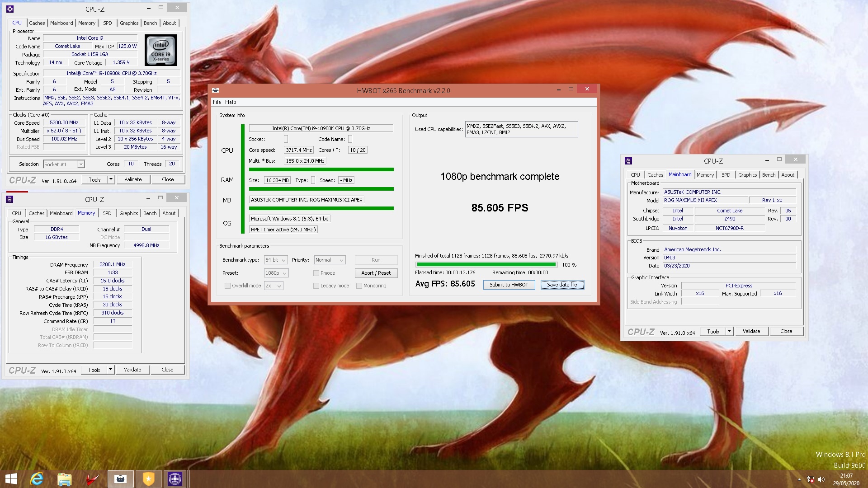Switch to HWBOT x265 taskbar button
Image resolution: width=868 pixels, height=488 pixels.
point(120,479)
